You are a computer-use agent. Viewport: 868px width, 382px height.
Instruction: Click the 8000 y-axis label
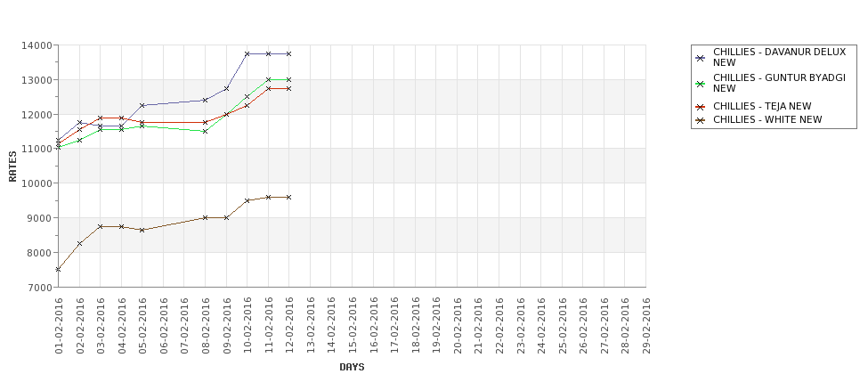click(41, 253)
